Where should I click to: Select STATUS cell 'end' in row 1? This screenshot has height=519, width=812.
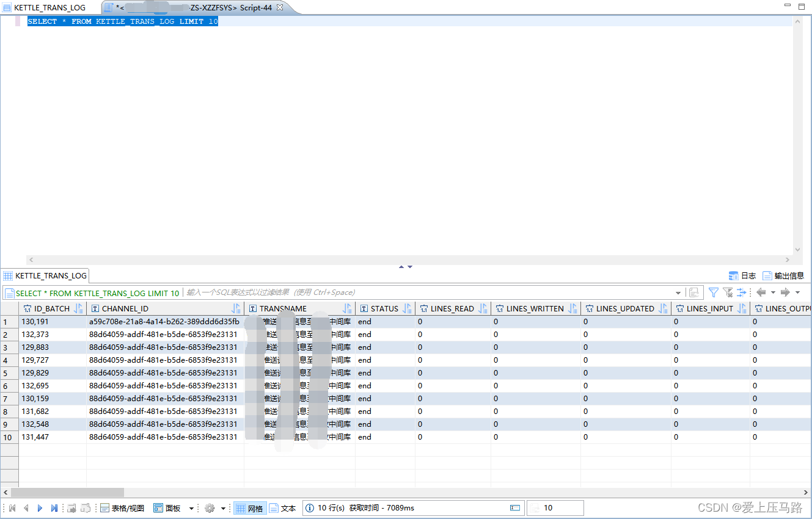[x=385, y=322]
